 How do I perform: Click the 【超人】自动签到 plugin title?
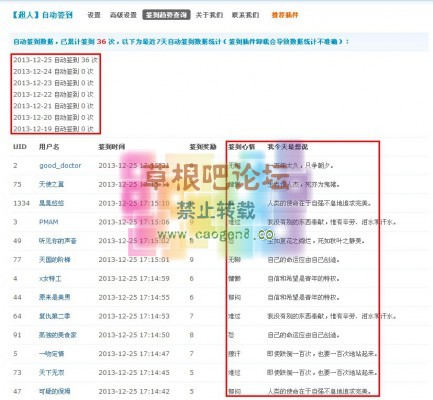click(x=42, y=15)
